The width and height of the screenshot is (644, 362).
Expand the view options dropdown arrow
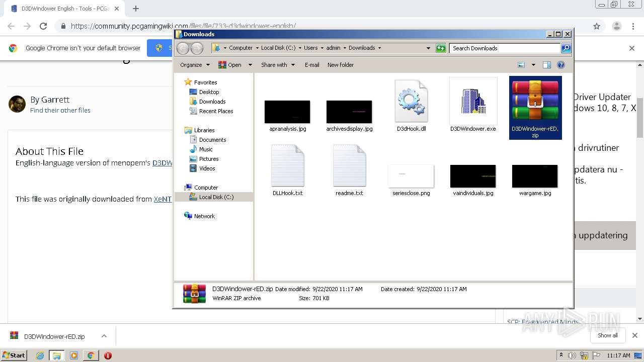pyautogui.click(x=533, y=65)
